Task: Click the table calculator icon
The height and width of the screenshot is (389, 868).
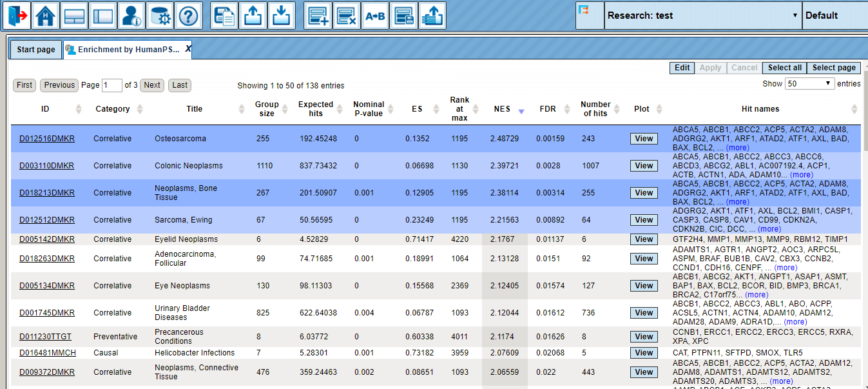Action: (404, 15)
